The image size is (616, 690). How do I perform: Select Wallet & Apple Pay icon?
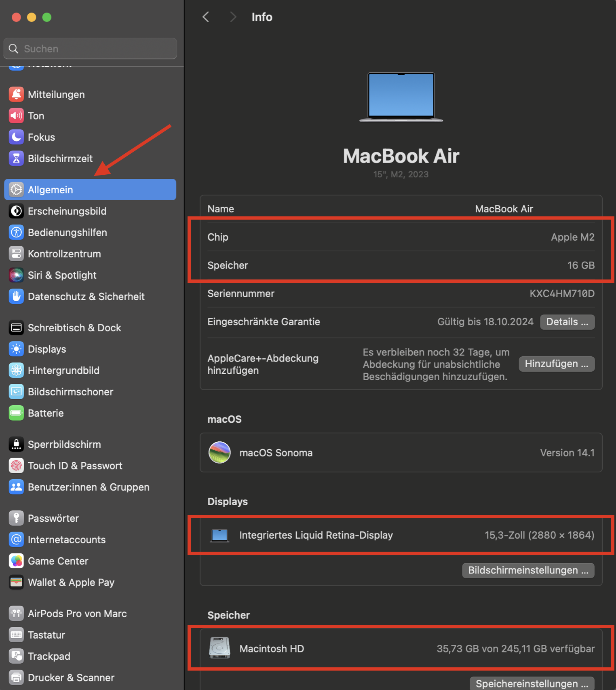point(16,582)
